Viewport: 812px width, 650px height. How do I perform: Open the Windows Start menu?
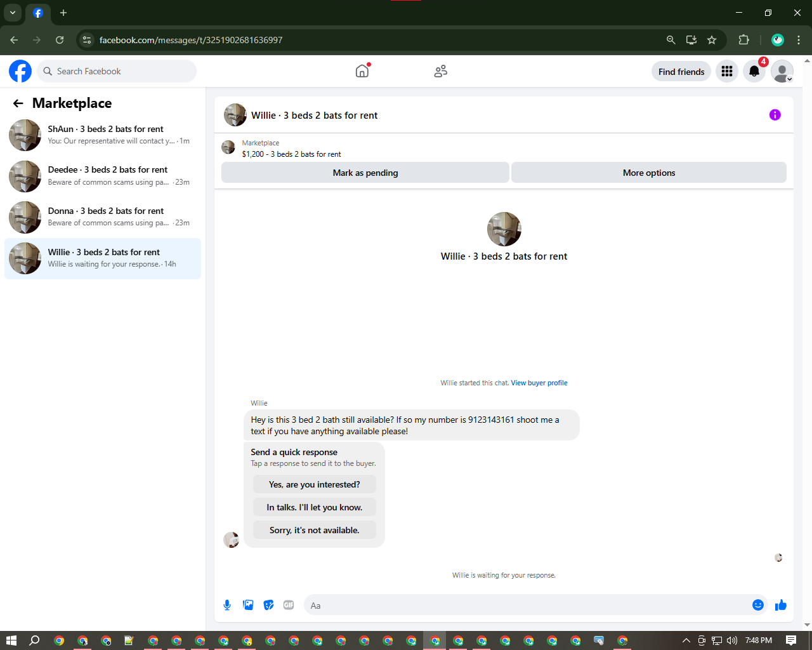point(11,640)
